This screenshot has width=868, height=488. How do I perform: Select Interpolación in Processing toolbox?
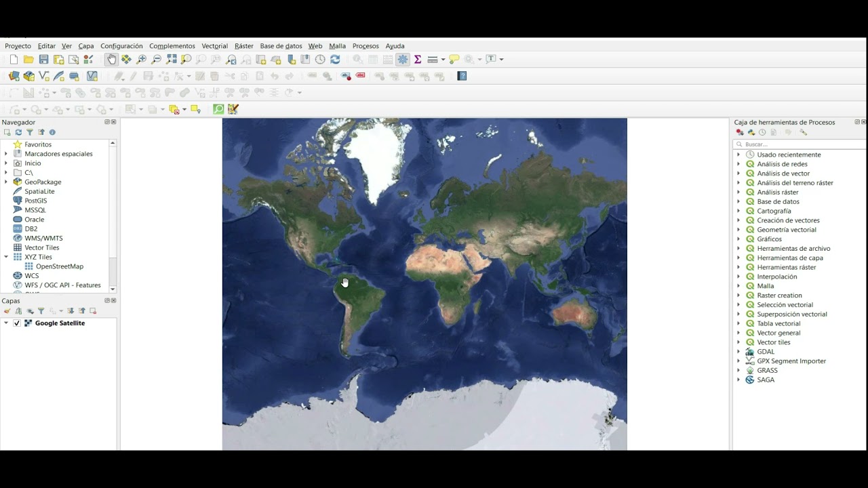(777, 277)
